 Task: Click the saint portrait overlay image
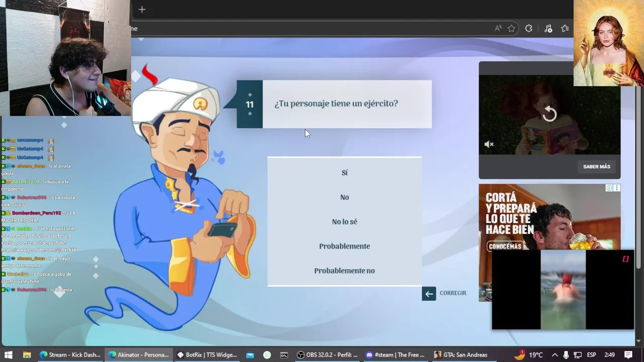pyautogui.click(x=609, y=43)
